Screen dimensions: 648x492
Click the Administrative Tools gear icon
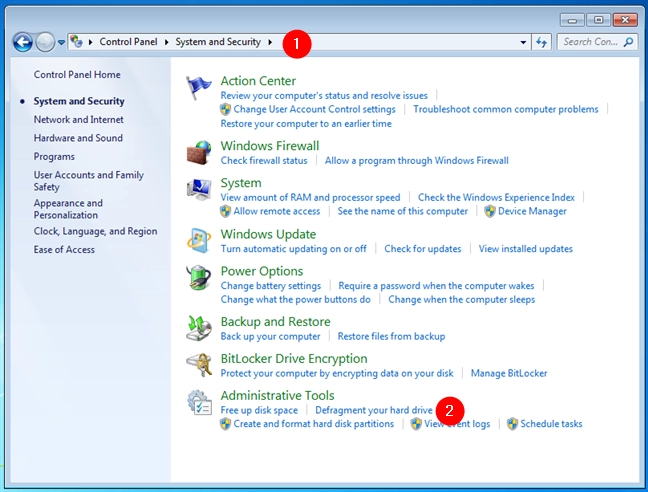[x=199, y=402]
